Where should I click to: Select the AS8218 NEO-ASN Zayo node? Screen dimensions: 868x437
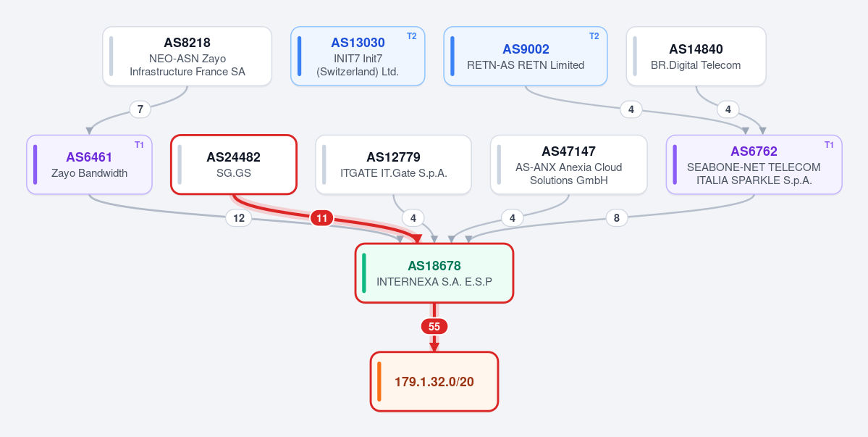coord(187,57)
